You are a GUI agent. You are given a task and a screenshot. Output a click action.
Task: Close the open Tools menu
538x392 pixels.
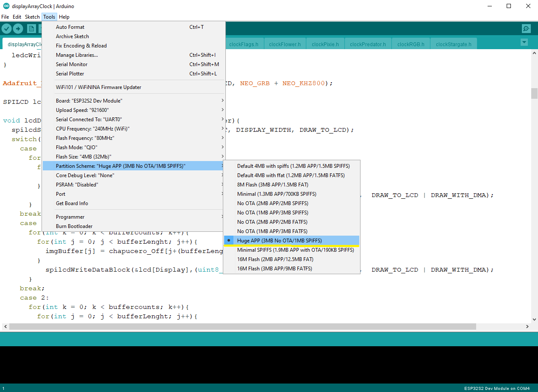point(49,17)
